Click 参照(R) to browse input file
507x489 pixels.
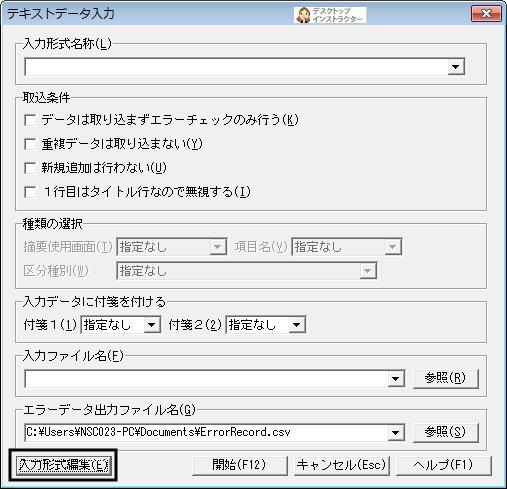pyautogui.click(x=446, y=378)
